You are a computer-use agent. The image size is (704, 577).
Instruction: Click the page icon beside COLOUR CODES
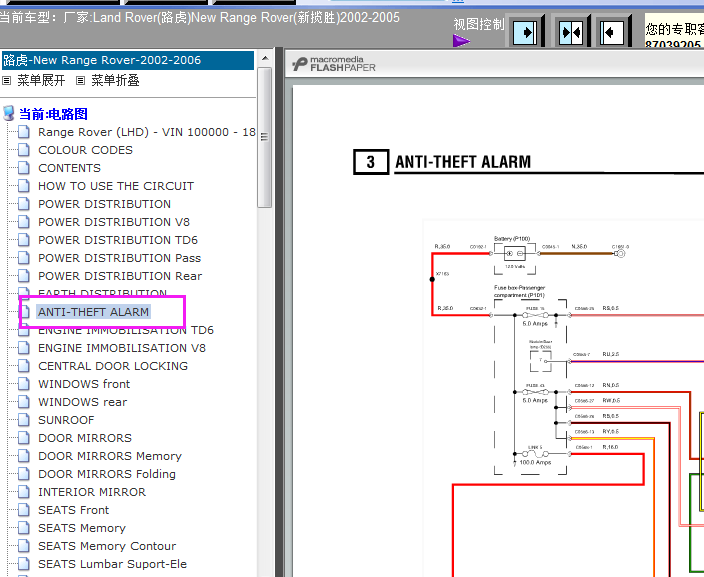click(24, 150)
